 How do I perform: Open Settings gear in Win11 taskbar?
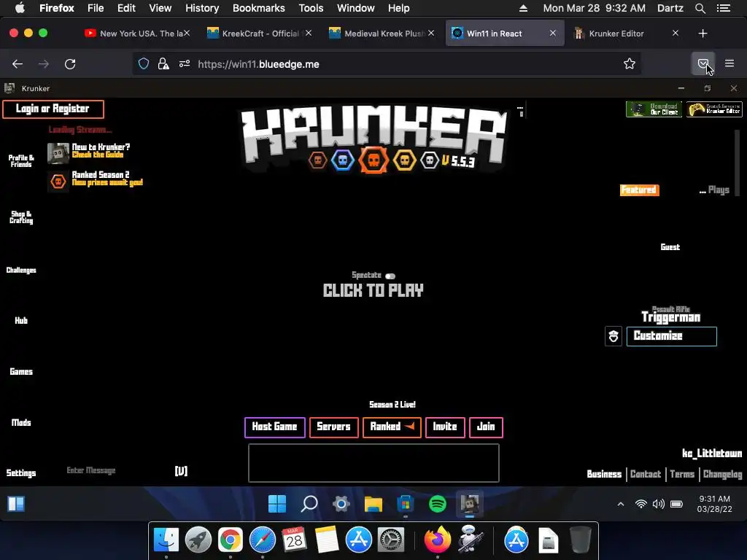tap(341, 503)
